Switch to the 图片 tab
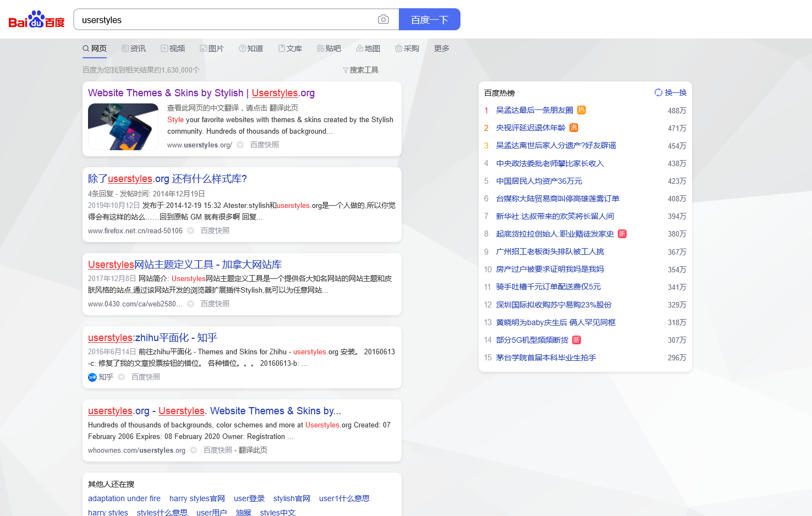The width and height of the screenshot is (812, 516). click(x=212, y=48)
